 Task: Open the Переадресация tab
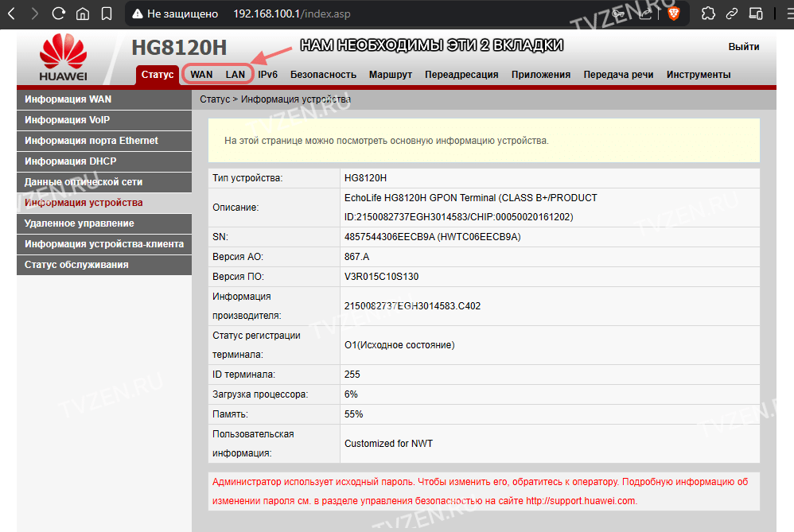coord(461,75)
